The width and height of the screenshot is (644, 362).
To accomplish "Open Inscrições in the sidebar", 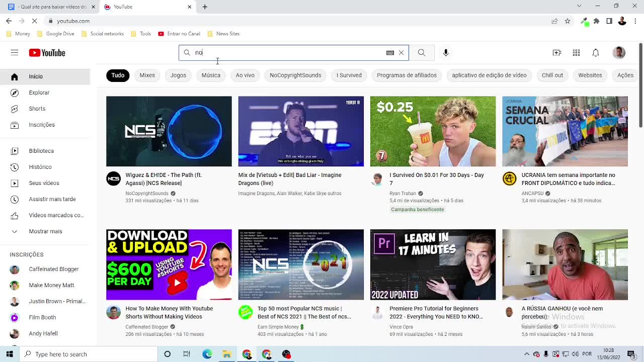I will click(45, 125).
